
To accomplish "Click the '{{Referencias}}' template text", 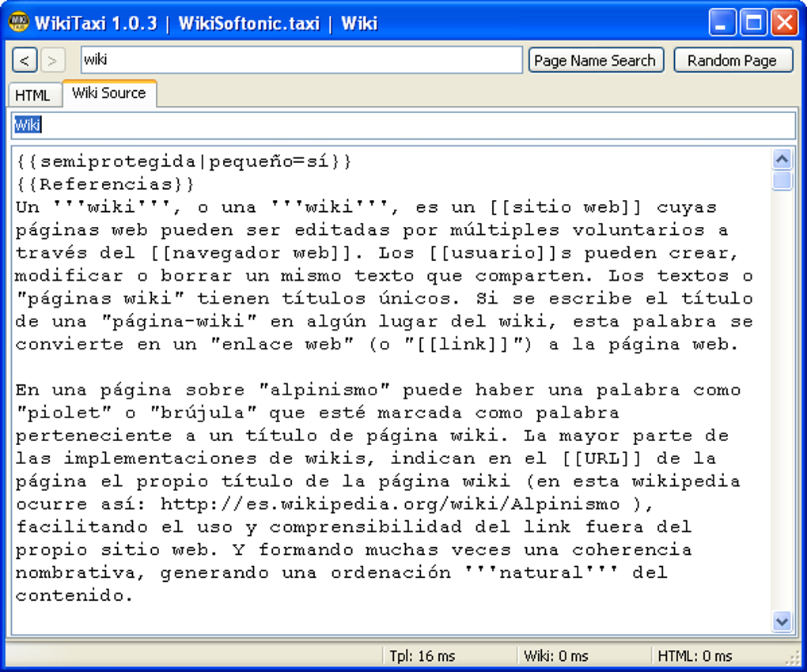I will (105, 184).
